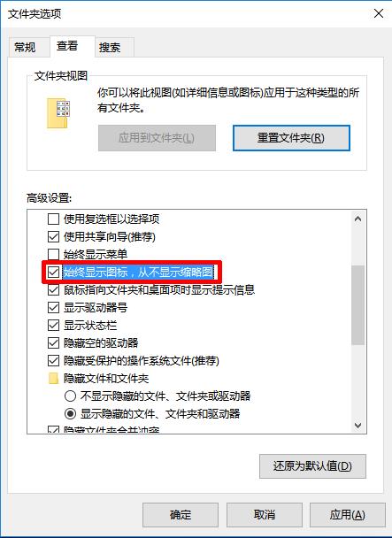Uncheck 始终显示图标，从不显示缩略图
Image resolution: width=392 pixels, height=538 pixels.
53,273
